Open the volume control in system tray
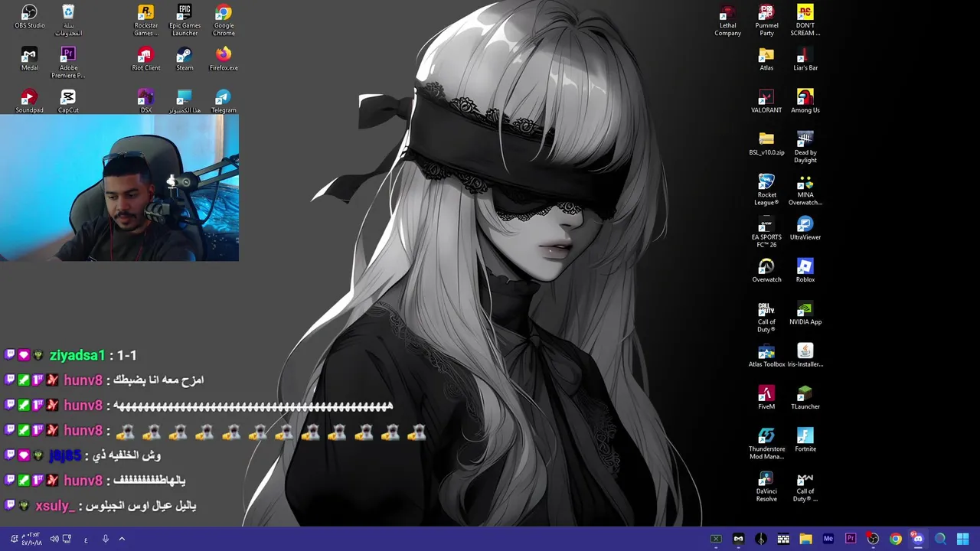 pyautogui.click(x=54, y=539)
